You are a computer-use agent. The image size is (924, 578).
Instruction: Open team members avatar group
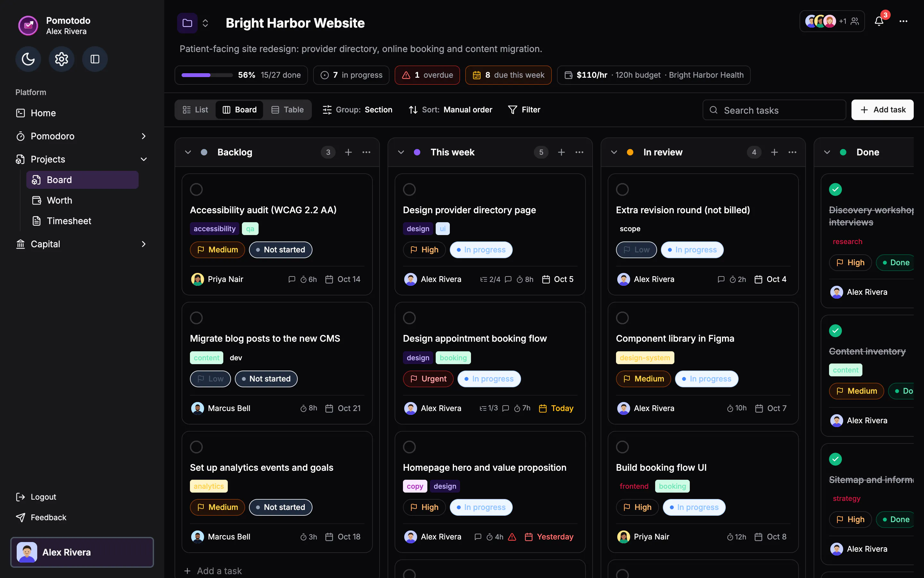[832, 22]
